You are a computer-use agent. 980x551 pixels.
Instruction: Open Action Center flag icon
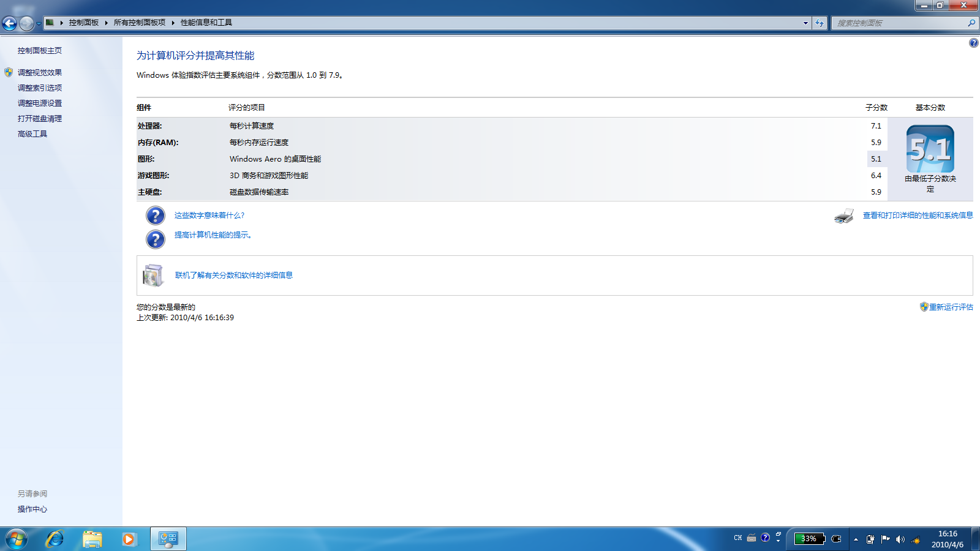(885, 539)
